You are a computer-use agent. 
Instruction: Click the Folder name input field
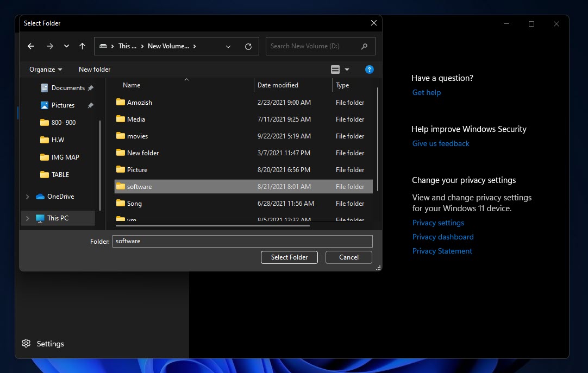(x=242, y=241)
